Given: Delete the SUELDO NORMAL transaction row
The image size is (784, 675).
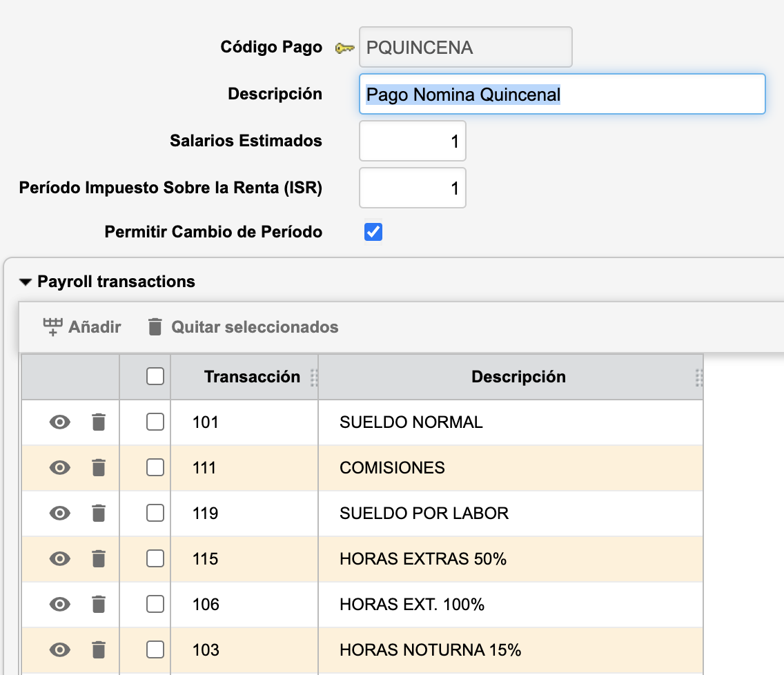Looking at the screenshot, I should pos(99,422).
